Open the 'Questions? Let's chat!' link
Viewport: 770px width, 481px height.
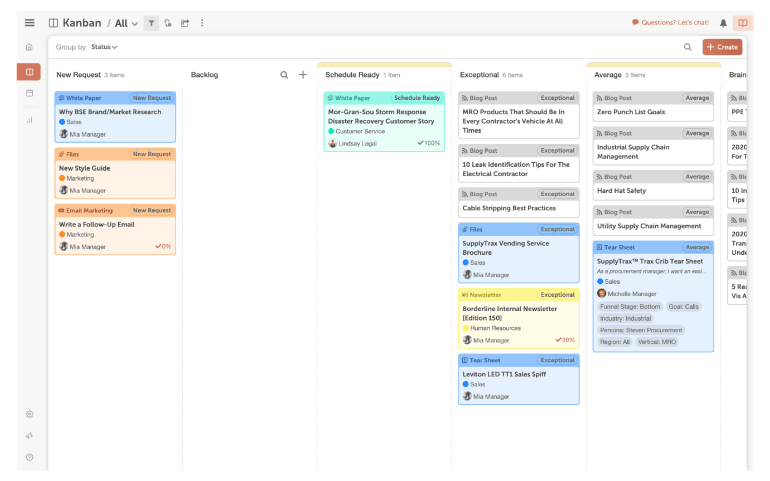click(670, 23)
